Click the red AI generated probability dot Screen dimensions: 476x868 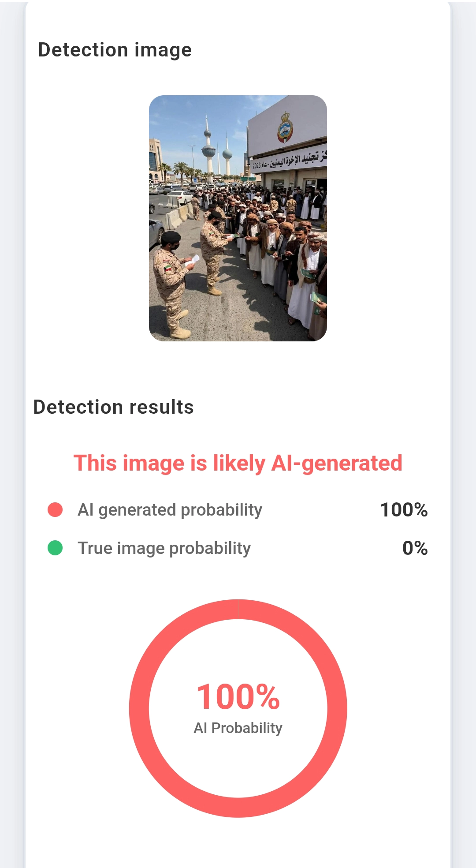point(55,509)
